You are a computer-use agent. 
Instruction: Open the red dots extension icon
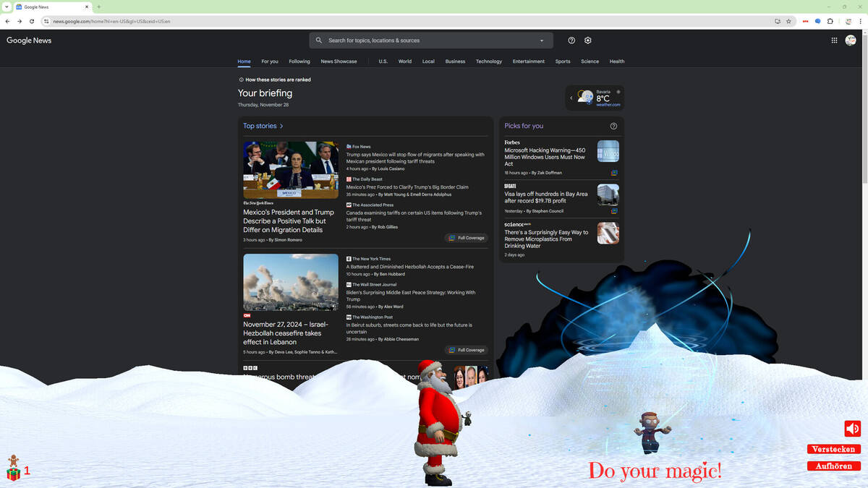806,21
